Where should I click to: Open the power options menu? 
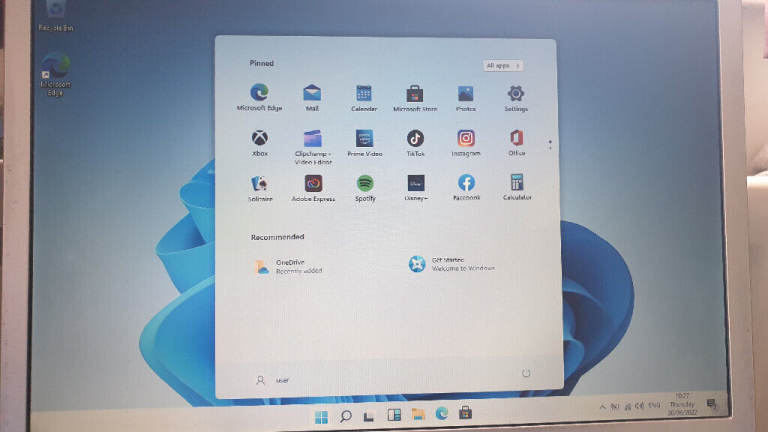click(x=526, y=373)
